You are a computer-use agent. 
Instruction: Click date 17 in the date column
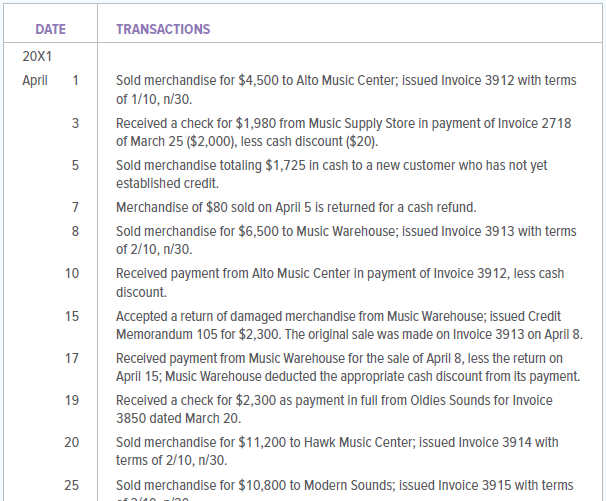click(72, 358)
